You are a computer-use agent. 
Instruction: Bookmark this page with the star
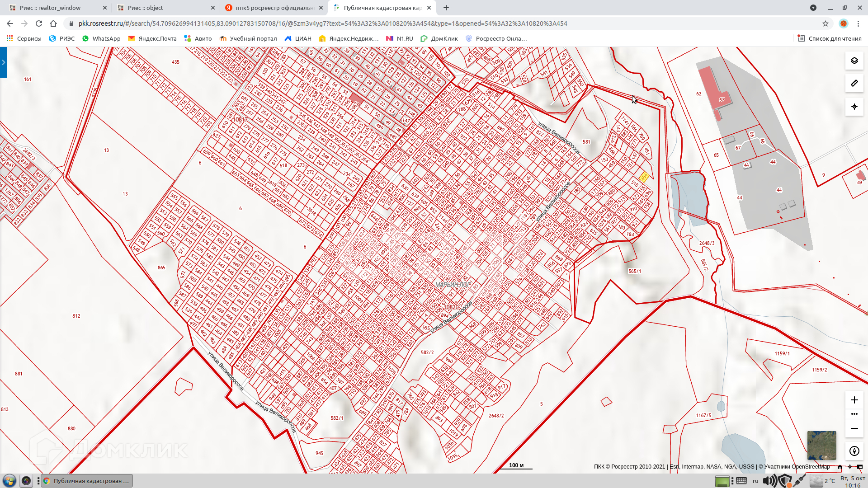click(x=826, y=23)
